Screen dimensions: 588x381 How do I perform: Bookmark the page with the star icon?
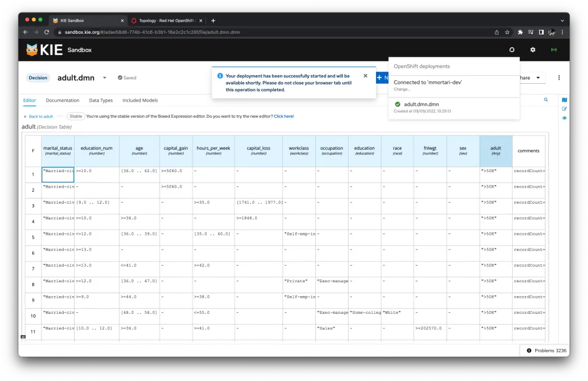507,32
